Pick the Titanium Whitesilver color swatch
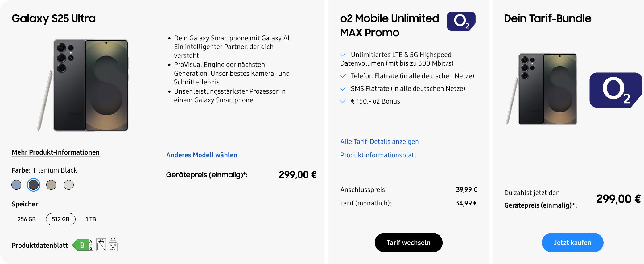644x264 pixels. pyautogui.click(x=69, y=185)
